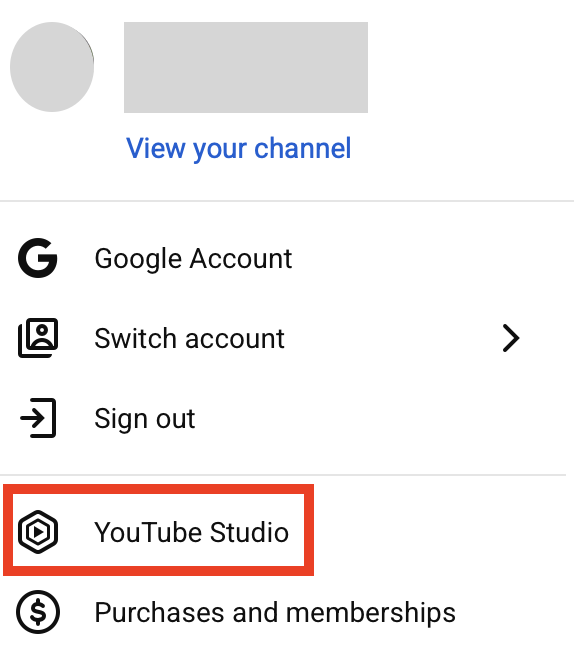Screen dimensions: 574x664
Task: Click the Purchases dollar sign icon
Action: pyautogui.click(x=38, y=612)
